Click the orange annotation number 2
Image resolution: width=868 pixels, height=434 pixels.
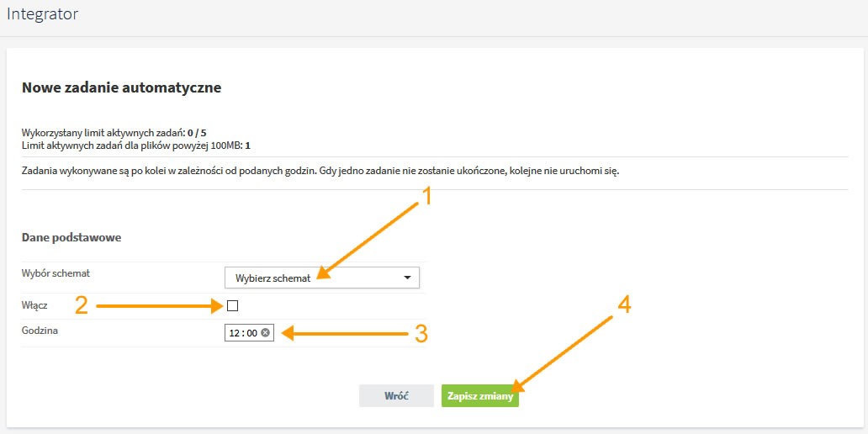pyautogui.click(x=82, y=305)
